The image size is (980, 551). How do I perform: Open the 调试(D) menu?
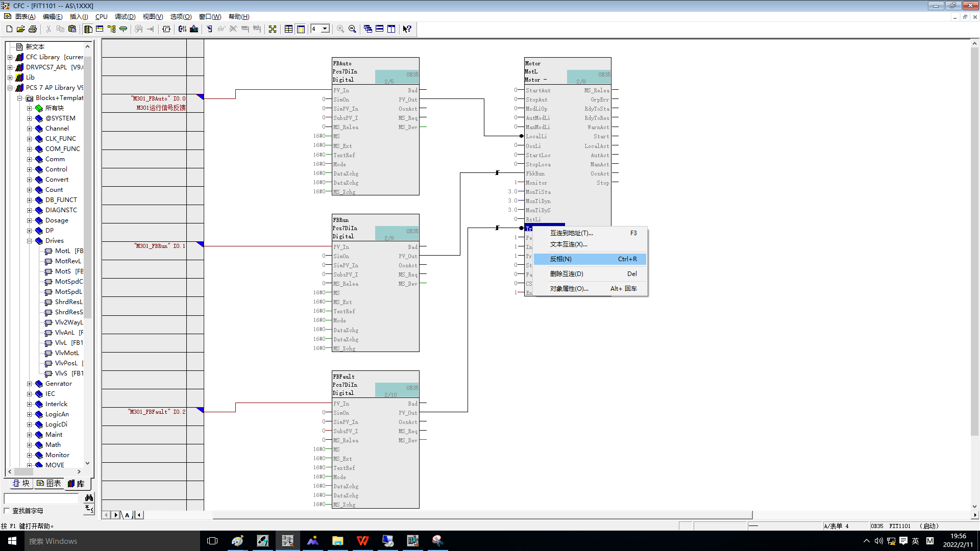pos(125,17)
